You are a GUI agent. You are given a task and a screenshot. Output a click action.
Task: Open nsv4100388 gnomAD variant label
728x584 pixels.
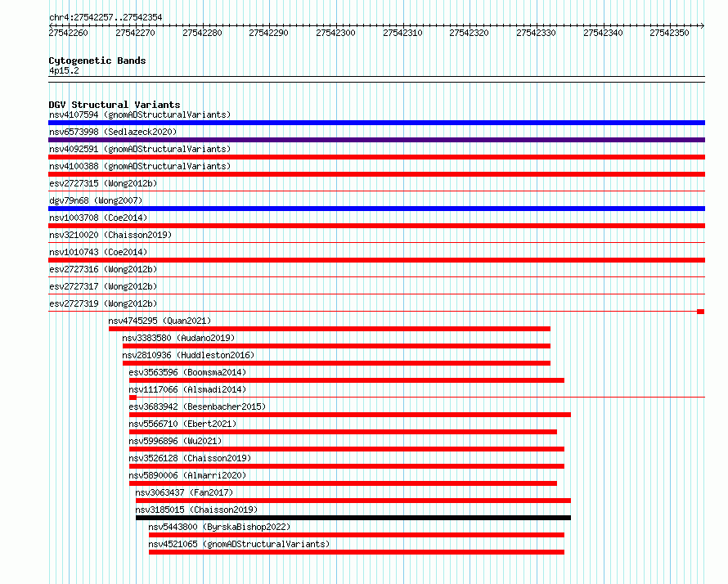pyautogui.click(x=140, y=166)
